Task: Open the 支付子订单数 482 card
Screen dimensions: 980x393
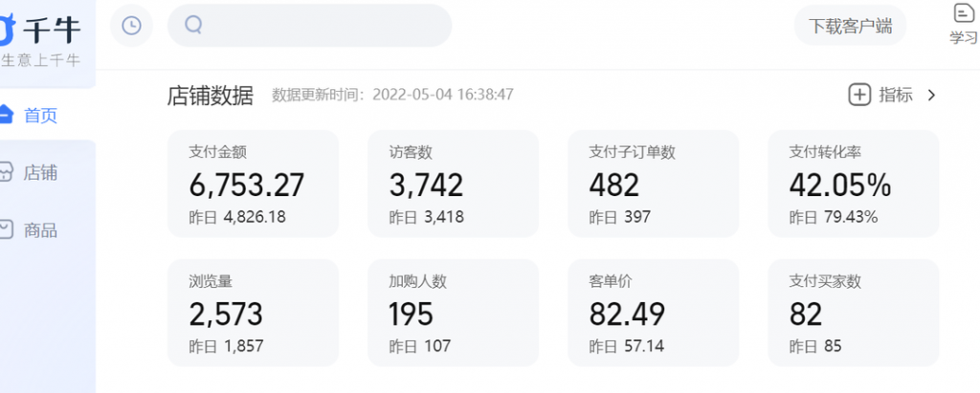Action: (x=653, y=184)
